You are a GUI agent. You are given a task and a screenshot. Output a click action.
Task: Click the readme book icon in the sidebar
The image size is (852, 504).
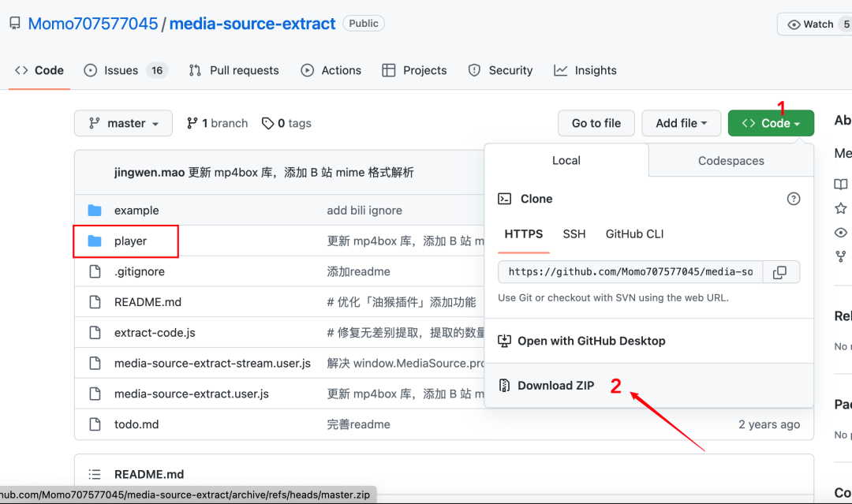point(841,184)
